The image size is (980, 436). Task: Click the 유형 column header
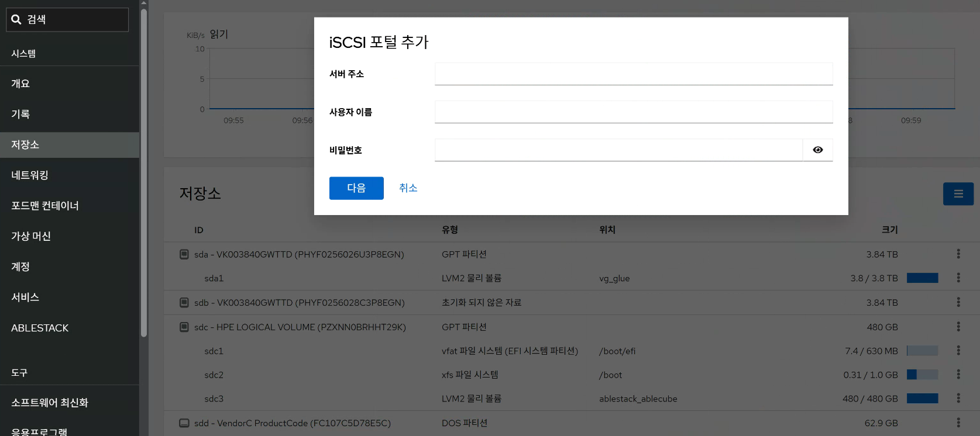450,230
